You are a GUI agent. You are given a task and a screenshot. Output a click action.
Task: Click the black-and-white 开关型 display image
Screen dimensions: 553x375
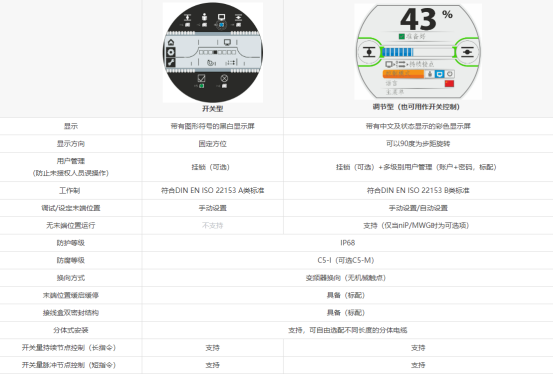[213, 52]
